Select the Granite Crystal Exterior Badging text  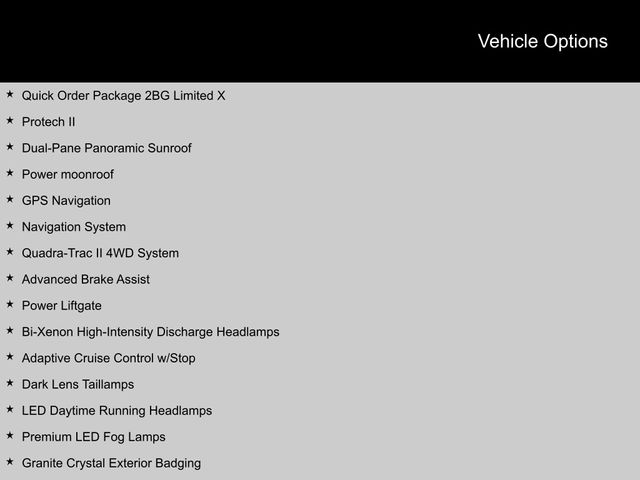click(111, 463)
